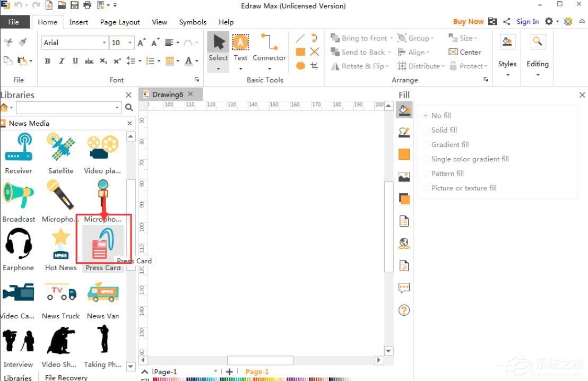Click the library search magnifier icon

click(129, 108)
